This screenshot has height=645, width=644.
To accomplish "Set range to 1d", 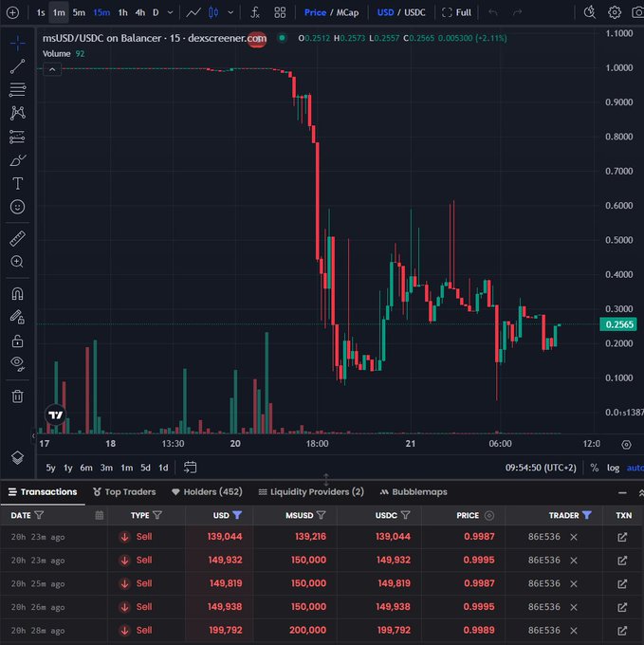I will pyautogui.click(x=163, y=468).
